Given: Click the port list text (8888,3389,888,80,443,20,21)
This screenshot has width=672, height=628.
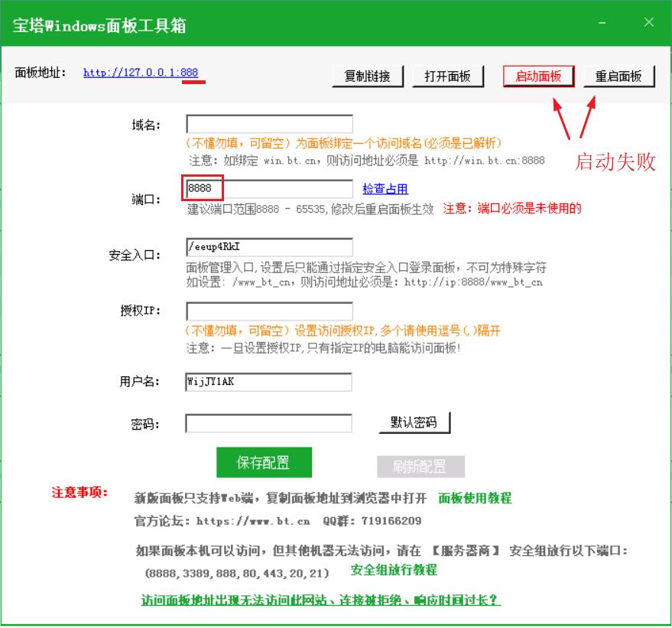Looking at the screenshot, I should [238, 573].
